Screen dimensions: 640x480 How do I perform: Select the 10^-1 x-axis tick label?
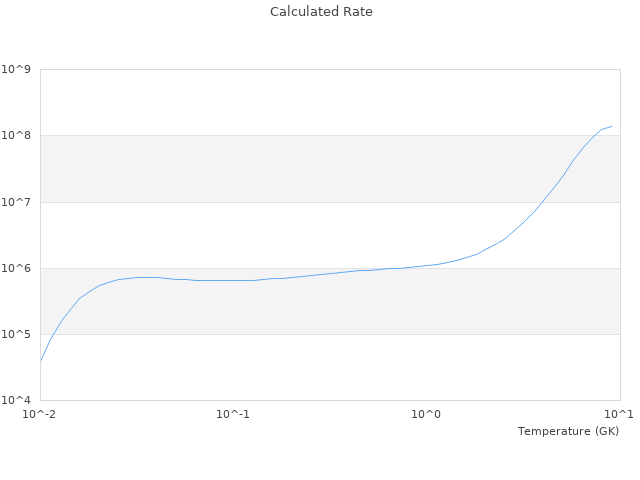233,414
